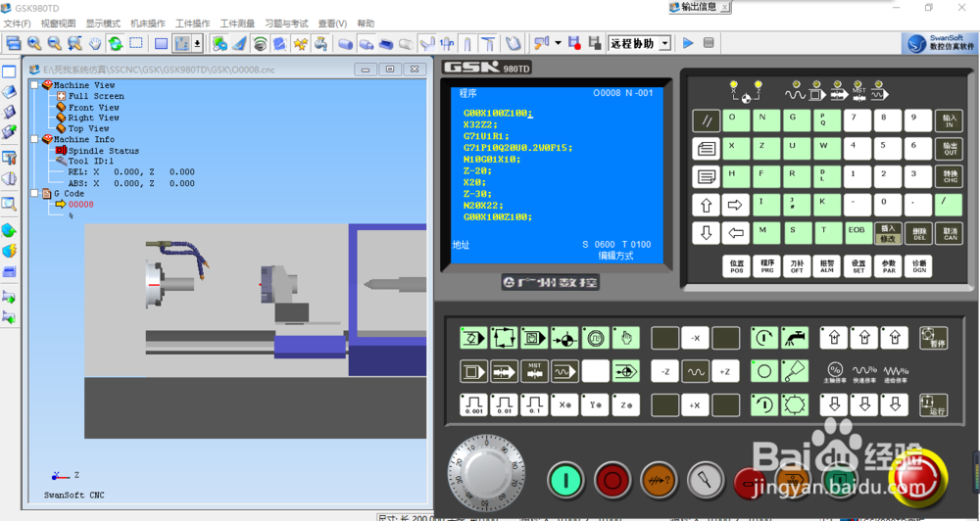Click the 输入 IN key
The height and width of the screenshot is (521, 980).
click(x=950, y=120)
